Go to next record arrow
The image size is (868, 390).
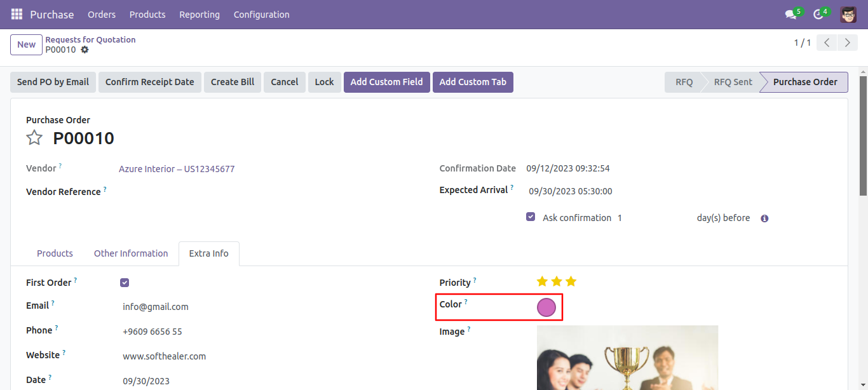[x=847, y=43]
